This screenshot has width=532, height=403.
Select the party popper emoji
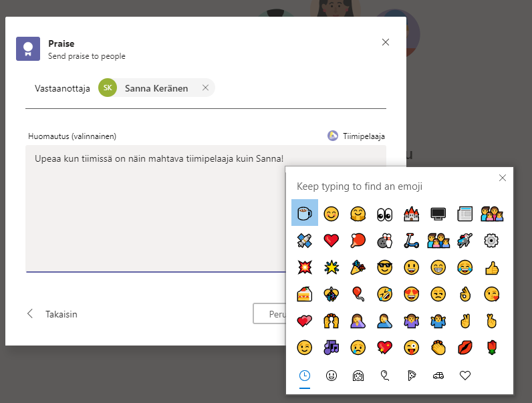pos(358,267)
